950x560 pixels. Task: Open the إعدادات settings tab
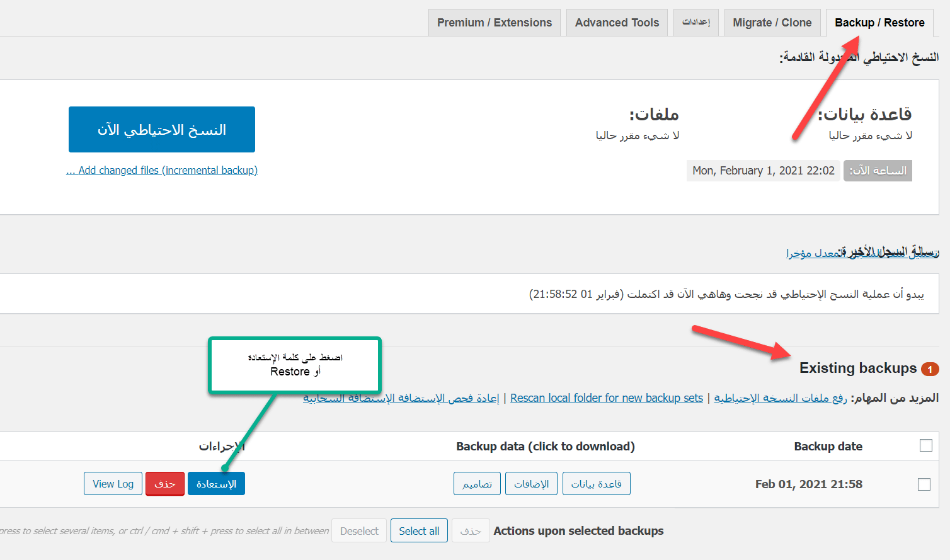point(695,23)
